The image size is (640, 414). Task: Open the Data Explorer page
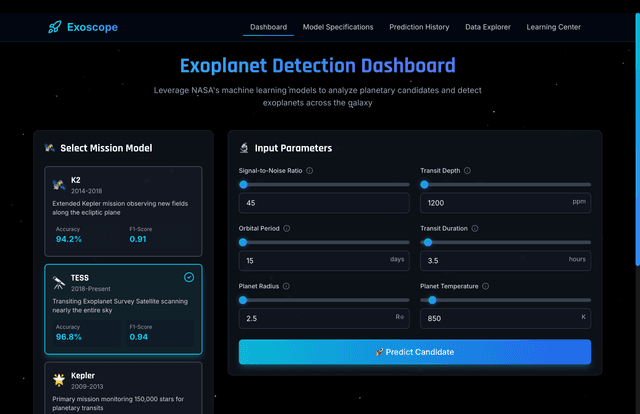tap(489, 27)
